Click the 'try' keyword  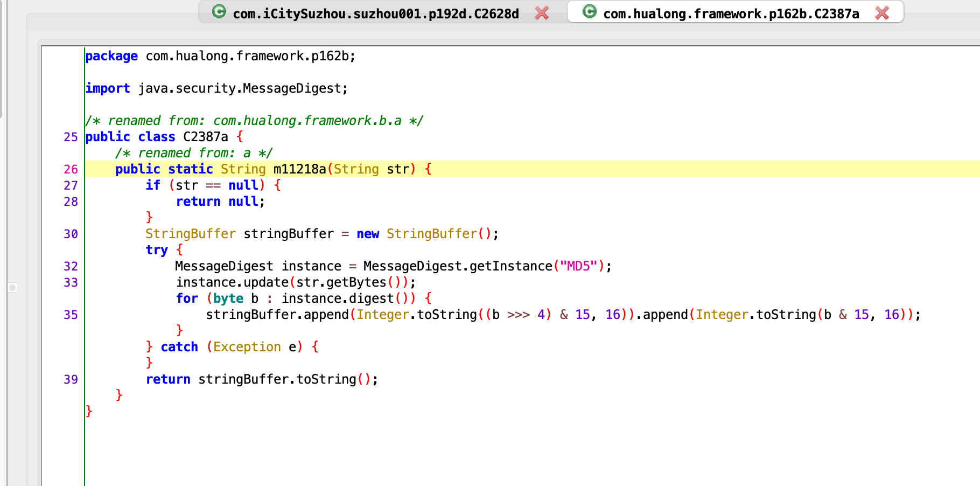pos(157,251)
